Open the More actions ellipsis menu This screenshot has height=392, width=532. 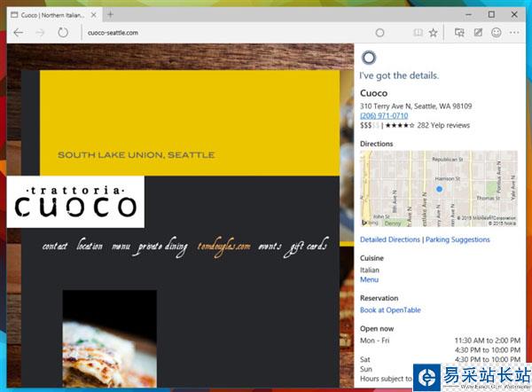point(514,33)
